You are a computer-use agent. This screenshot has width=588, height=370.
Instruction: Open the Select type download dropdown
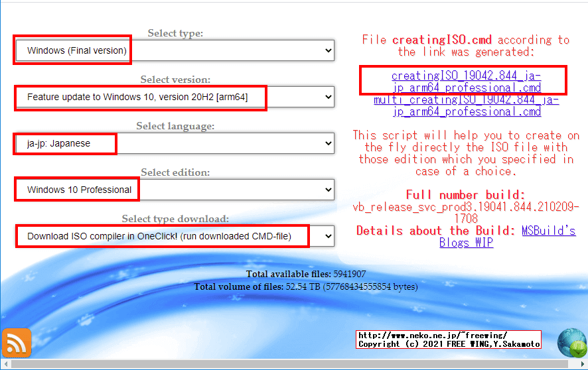(x=175, y=236)
